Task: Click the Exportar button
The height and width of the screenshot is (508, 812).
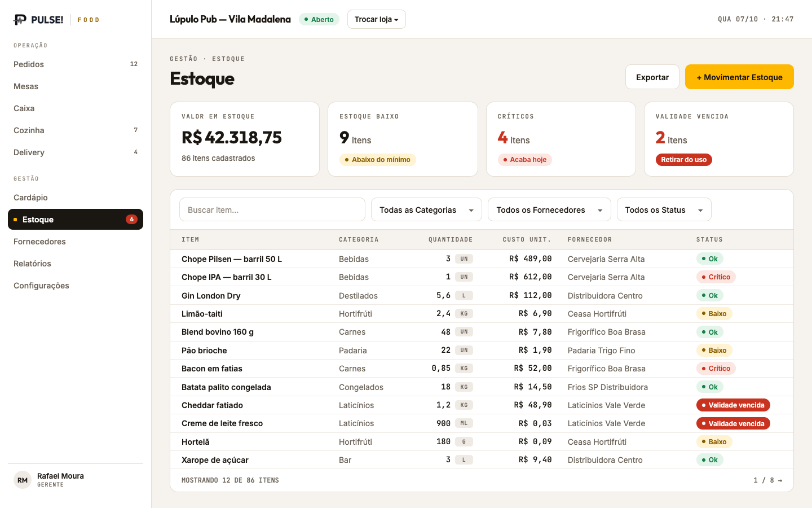Action: coord(652,77)
